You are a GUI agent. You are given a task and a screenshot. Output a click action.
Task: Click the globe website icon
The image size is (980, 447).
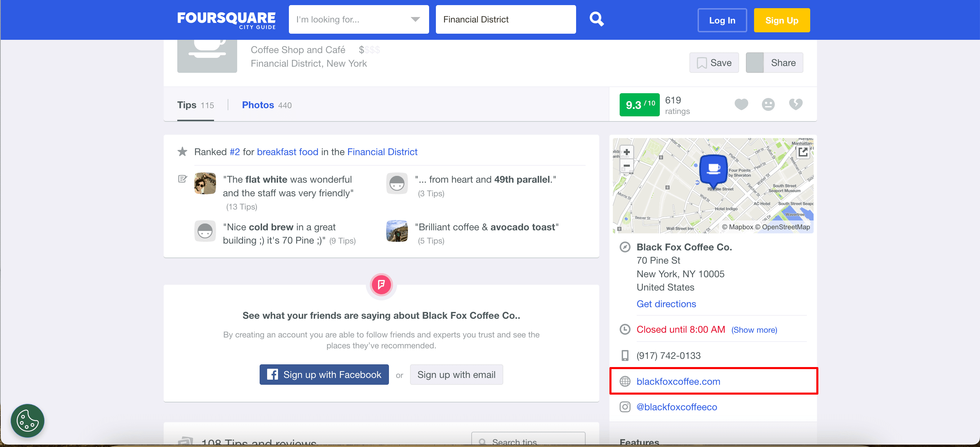tap(625, 381)
